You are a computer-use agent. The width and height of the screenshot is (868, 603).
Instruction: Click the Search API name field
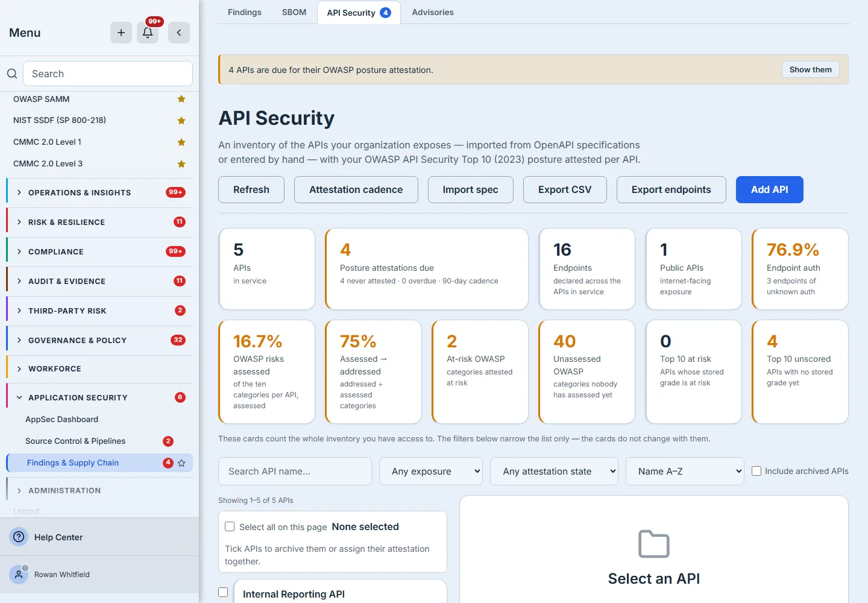tap(295, 471)
